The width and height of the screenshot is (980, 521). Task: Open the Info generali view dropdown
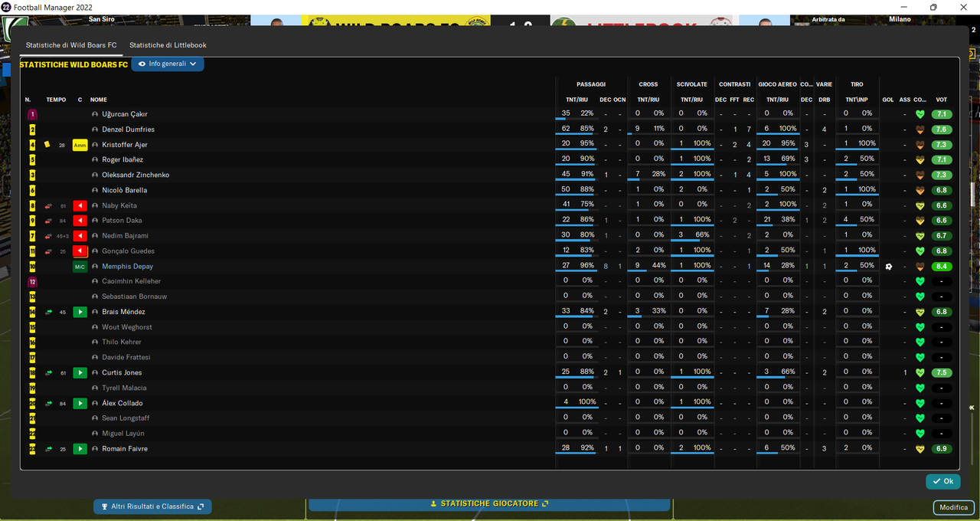pyautogui.click(x=168, y=64)
